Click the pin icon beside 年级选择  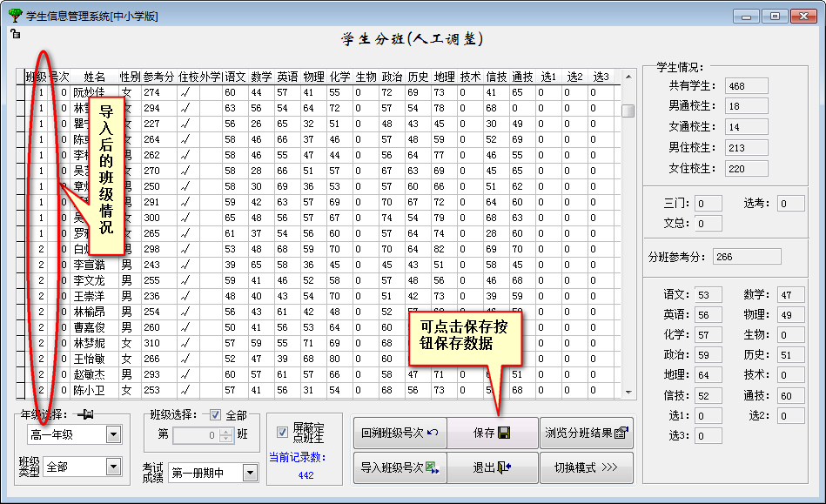(x=86, y=414)
